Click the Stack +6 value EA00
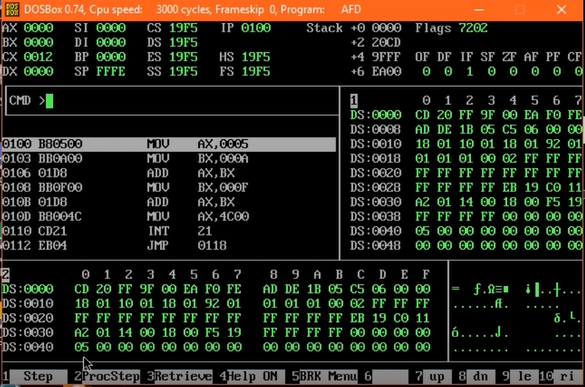585x387 pixels. tap(386, 71)
